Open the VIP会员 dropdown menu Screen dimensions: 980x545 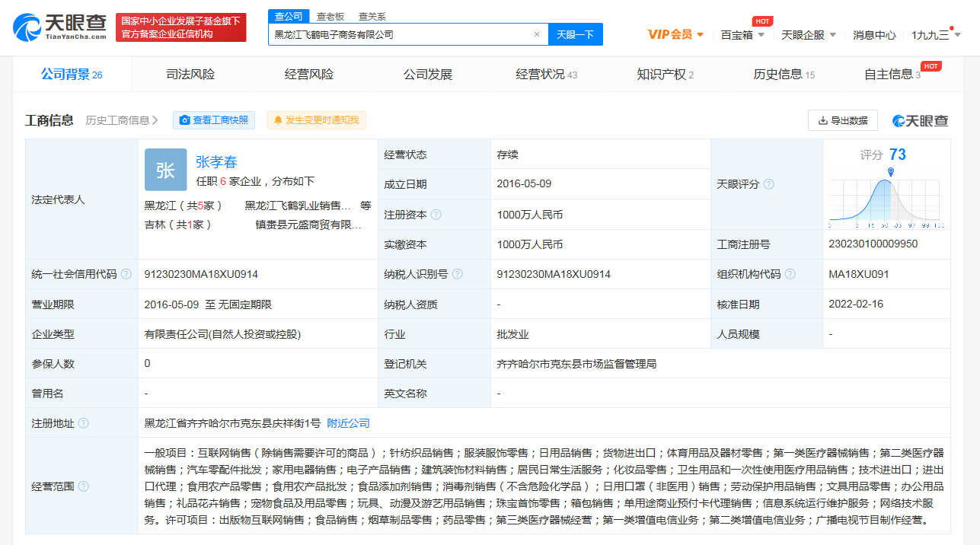(x=675, y=34)
